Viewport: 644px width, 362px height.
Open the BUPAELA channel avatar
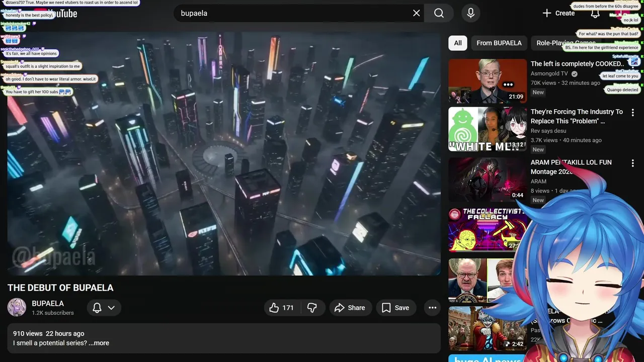click(x=17, y=307)
